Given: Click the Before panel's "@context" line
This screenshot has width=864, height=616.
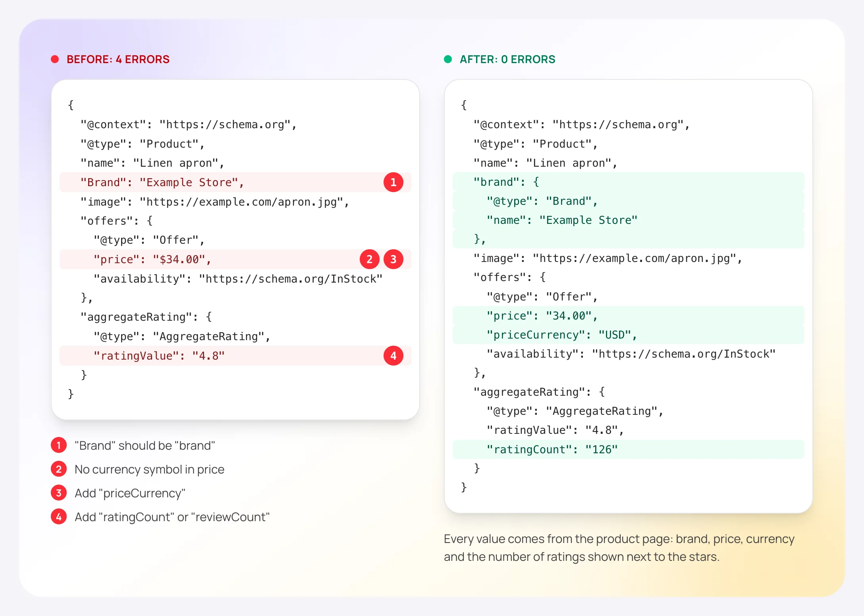Looking at the screenshot, I should pyautogui.click(x=189, y=125).
